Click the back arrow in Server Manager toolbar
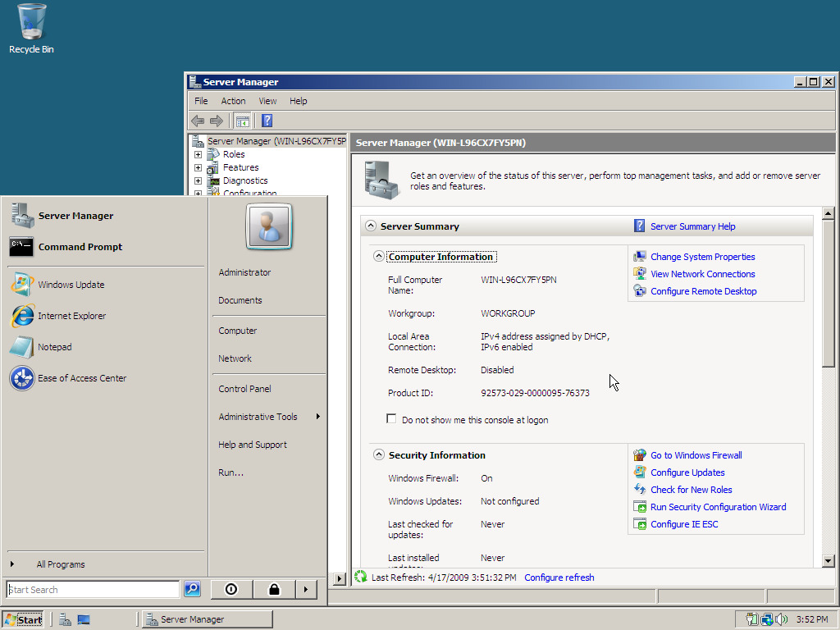 (x=198, y=121)
